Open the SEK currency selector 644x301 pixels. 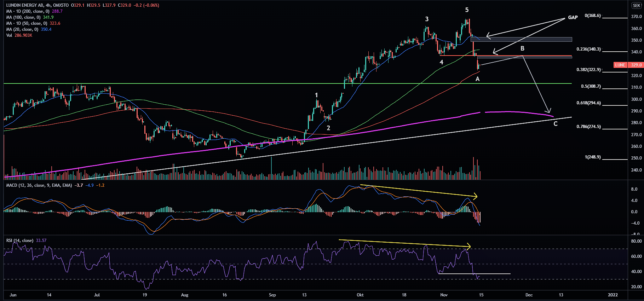tap(636, 5)
